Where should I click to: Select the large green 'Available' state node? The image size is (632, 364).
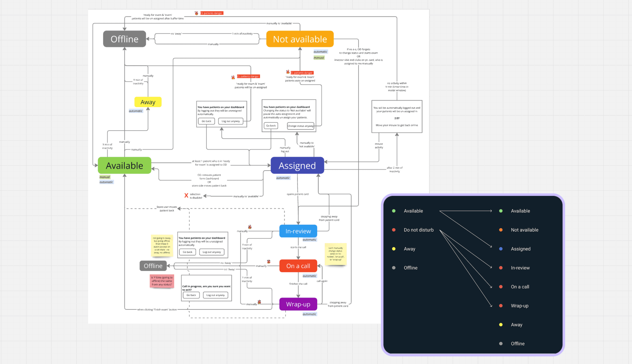point(124,166)
